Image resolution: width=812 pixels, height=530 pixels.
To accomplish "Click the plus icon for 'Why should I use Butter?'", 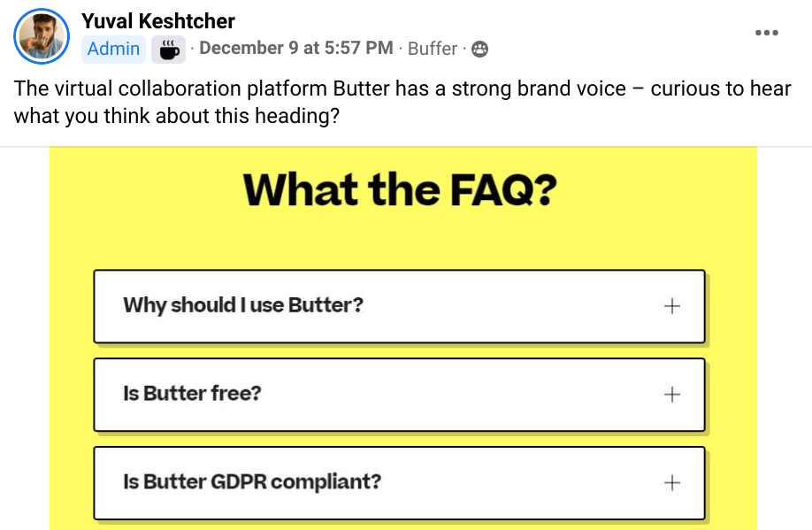I will pos(672,306).
